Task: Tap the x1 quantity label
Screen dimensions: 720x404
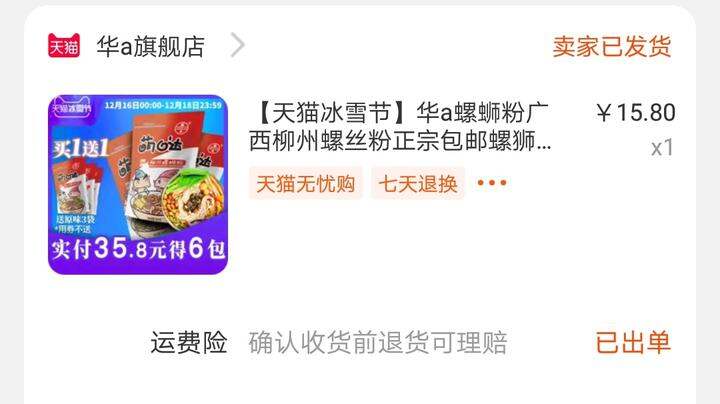Action: pyautogui.click(x=662, y=148)
